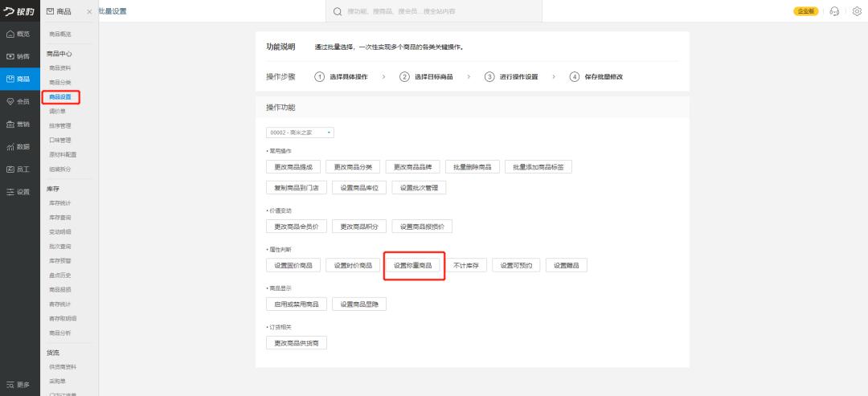Open 变动明细 in the submenu
868x396 pixels.
pyautogui.click(x=59, y=232)
